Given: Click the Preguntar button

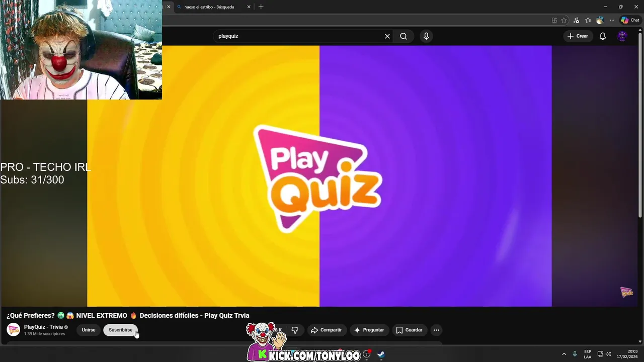Looking at the screenshot, I should (x=369, y=330).
